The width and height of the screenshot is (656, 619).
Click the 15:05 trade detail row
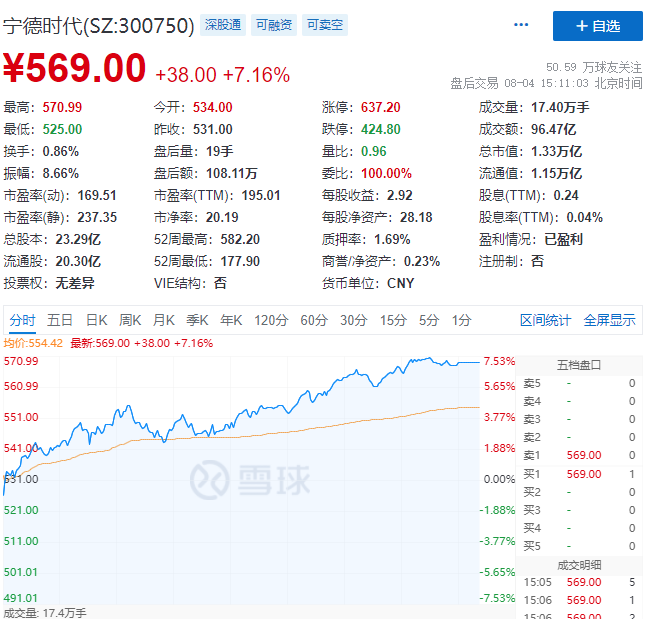pyautogui.click(x=579, y=582)
